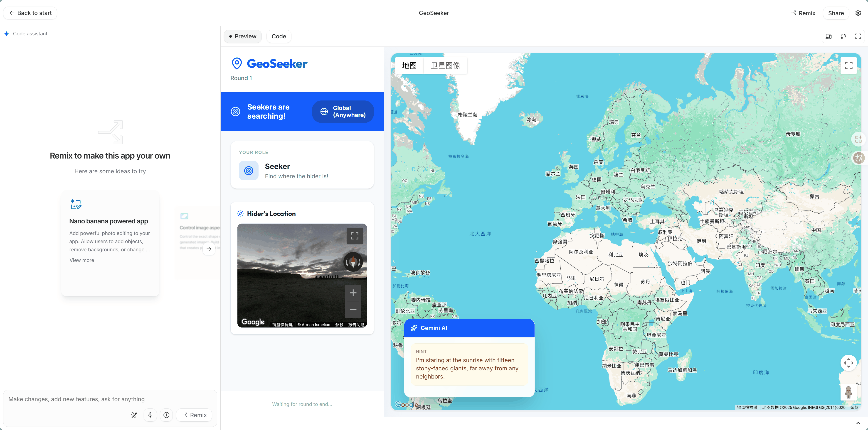
Task: Click 报告问题 on the street view
Action: [356, 325]
